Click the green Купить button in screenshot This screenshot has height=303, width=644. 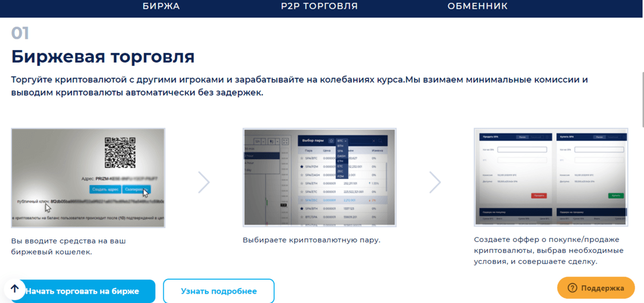pyautogui.click(x=616, y=196)
